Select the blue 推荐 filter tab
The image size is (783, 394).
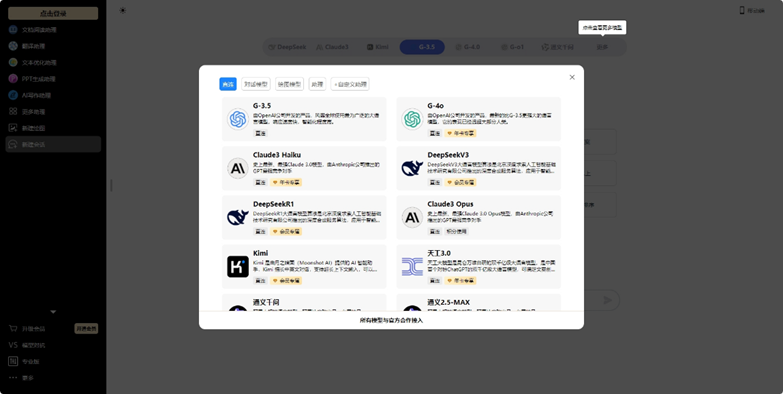click(x=228, y=84)
